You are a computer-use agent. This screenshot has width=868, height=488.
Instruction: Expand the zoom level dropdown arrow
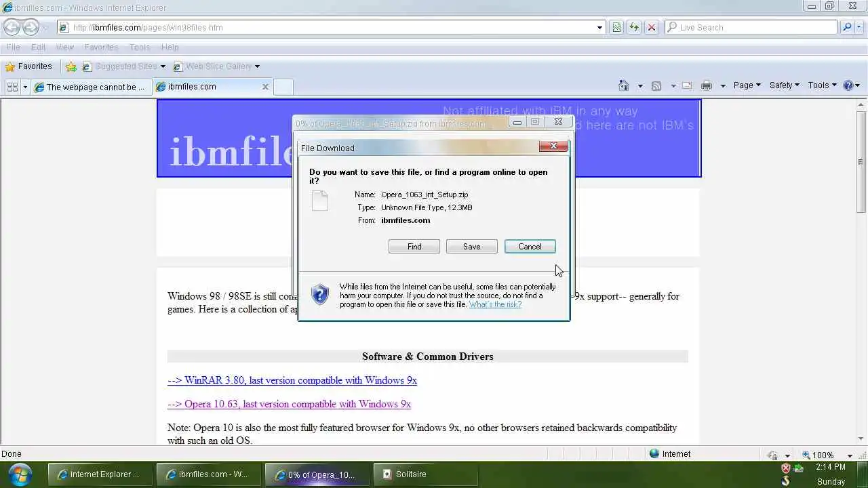(850, 455)
